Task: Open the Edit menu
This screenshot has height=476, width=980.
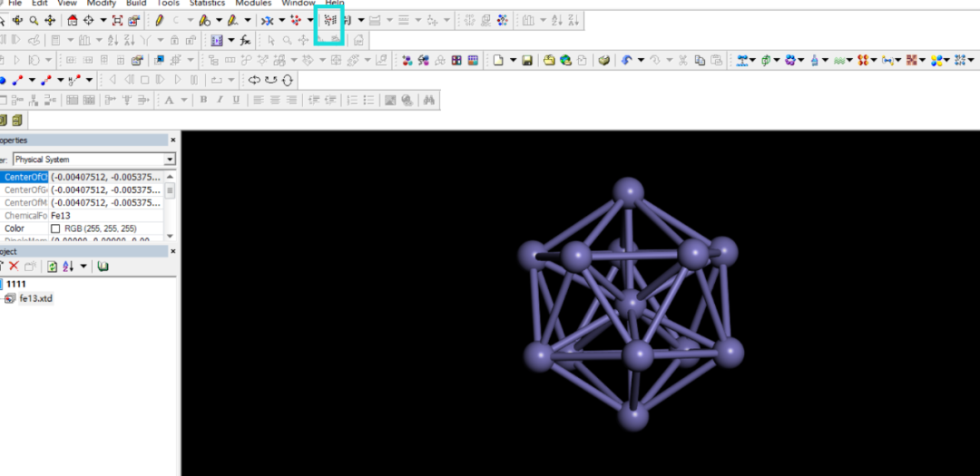Action: pos(39,3)
